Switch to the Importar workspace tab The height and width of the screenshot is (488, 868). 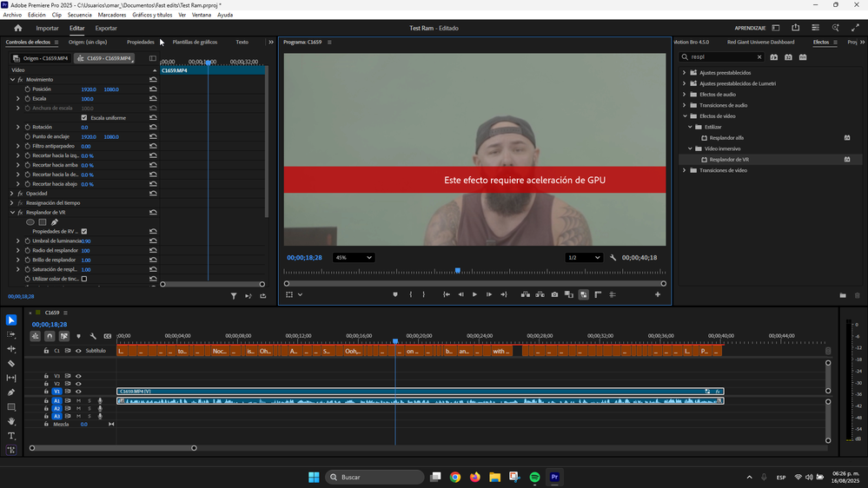[47, 28]
